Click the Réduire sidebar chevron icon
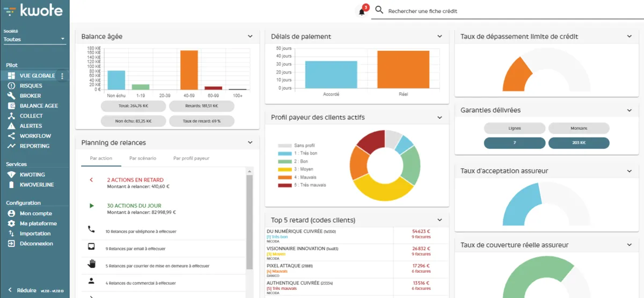Viewport: 644px width, 298px height. [10, 290]
